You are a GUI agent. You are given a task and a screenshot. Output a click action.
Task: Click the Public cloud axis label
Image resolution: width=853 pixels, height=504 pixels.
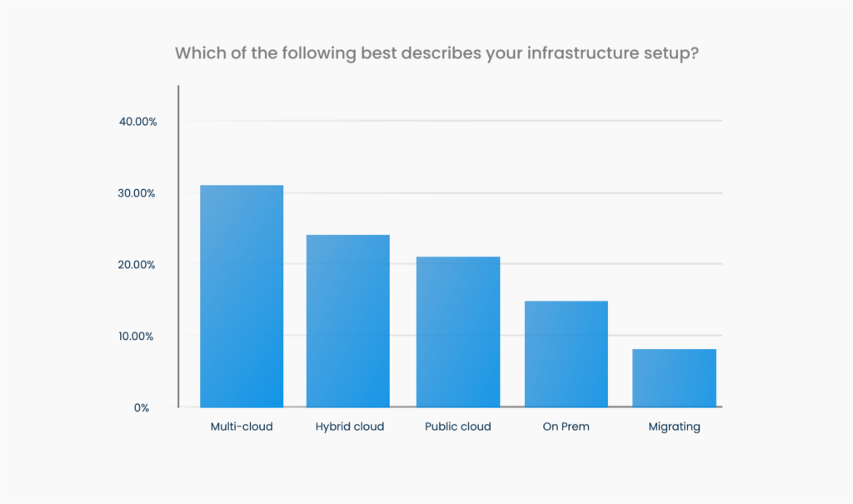pyautogui.click(x=458, y=427)
